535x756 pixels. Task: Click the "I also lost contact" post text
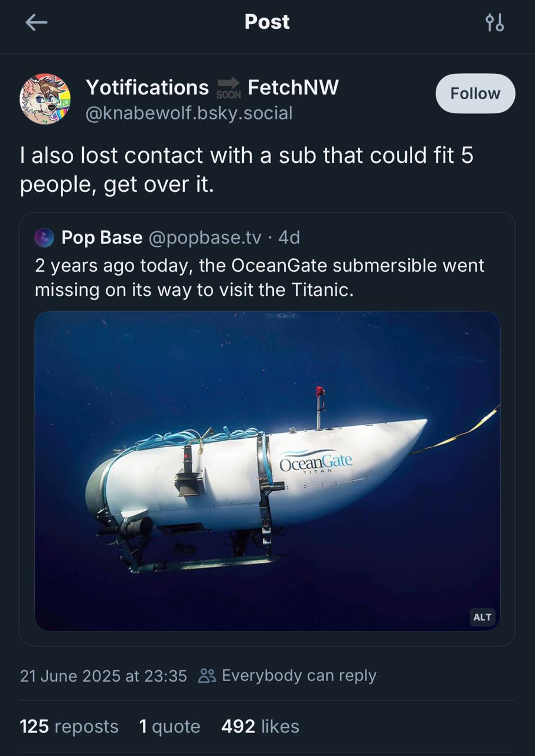click(246, 170)
